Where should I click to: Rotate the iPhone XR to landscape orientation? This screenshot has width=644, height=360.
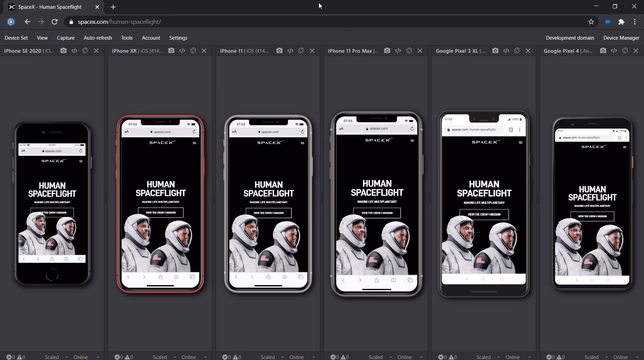click(193, 51)
